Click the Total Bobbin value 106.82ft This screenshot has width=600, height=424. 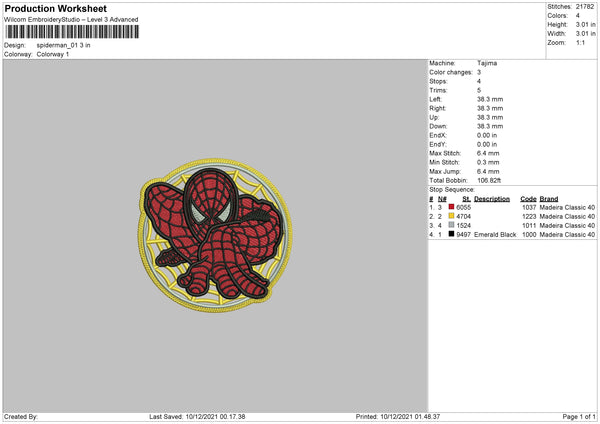click(489, 180)
